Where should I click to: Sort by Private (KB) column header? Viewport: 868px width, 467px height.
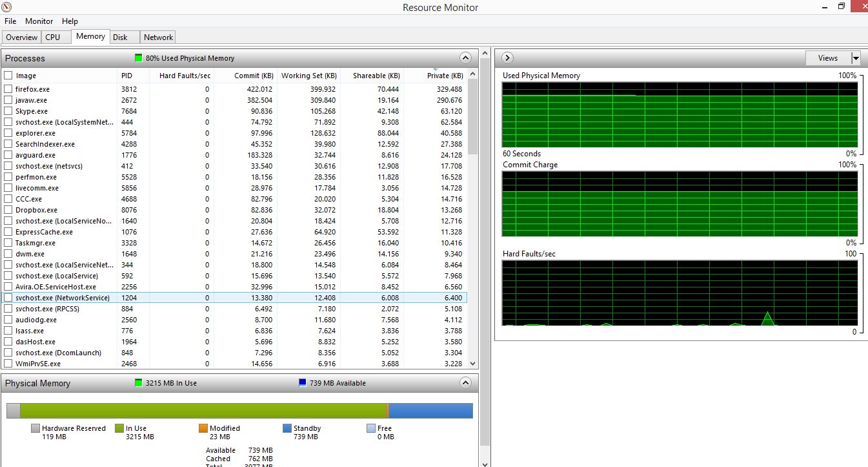[x=436, y=76]
